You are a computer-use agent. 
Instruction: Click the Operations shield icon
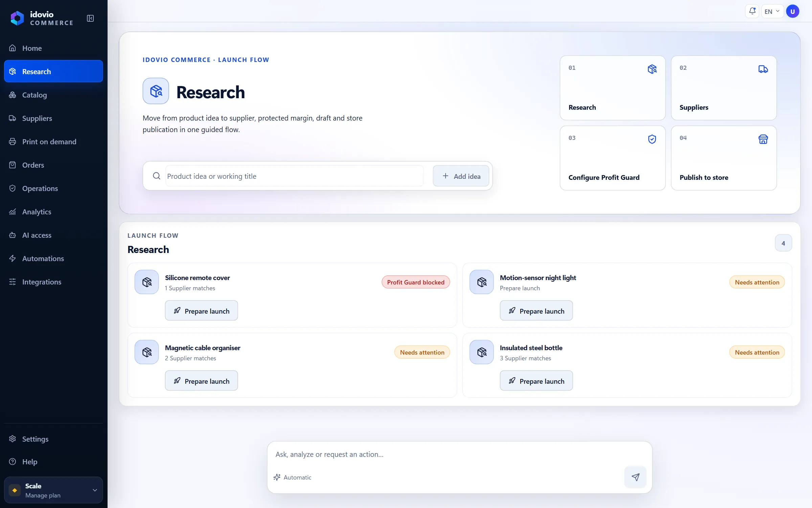point(13,188)
